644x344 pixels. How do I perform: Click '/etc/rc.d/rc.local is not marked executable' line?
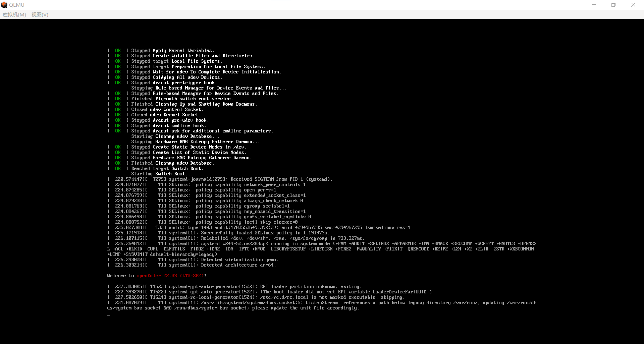tap(256, 297)
